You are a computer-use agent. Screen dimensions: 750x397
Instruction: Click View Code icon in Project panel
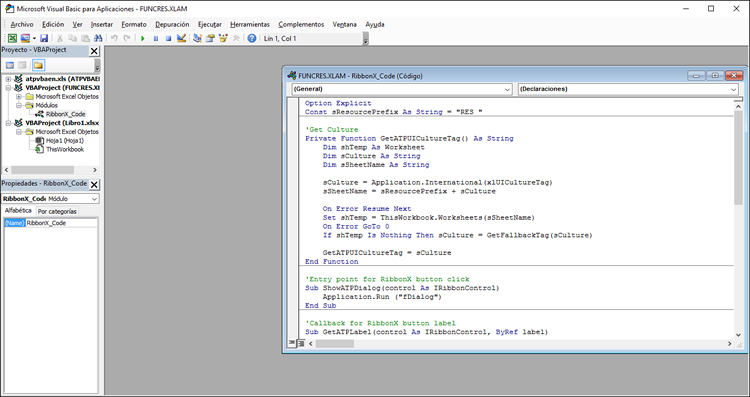coord(10,65)
